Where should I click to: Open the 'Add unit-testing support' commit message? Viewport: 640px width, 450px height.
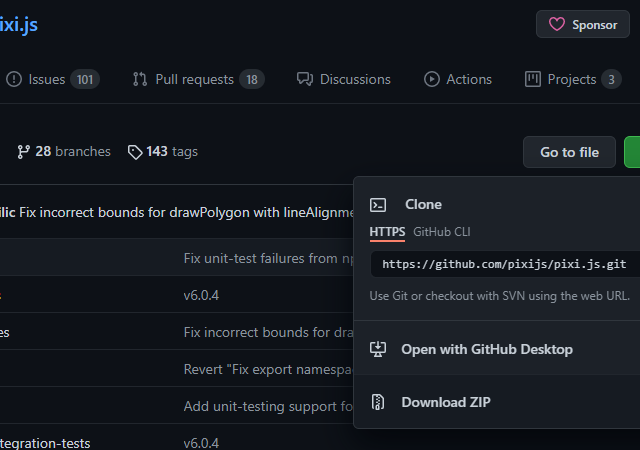pos(268,407)
